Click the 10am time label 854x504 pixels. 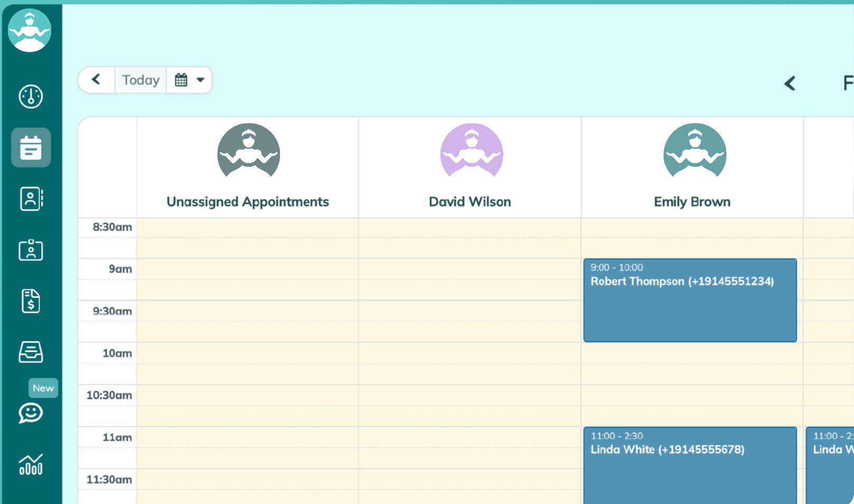117,354
